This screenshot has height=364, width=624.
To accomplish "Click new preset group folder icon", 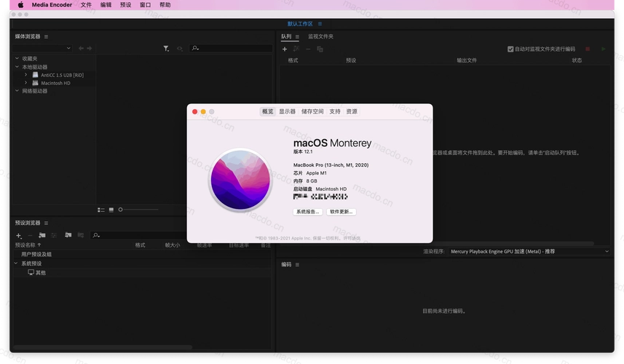I will 42,235.
